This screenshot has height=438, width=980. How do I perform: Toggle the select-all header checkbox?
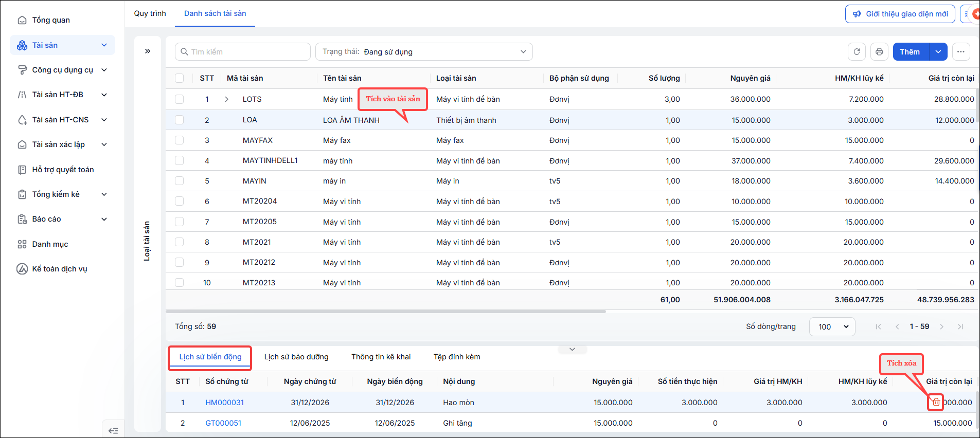coord(179,78)
